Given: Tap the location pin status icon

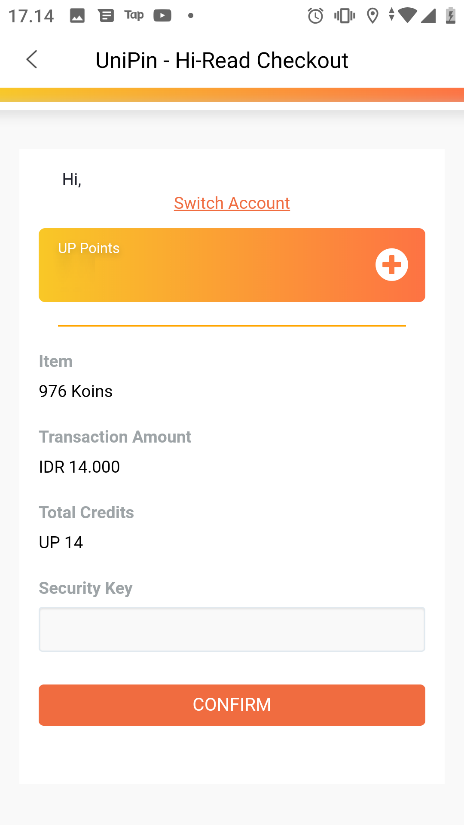Looking at the screenshot, I should [x=372, y=16].
